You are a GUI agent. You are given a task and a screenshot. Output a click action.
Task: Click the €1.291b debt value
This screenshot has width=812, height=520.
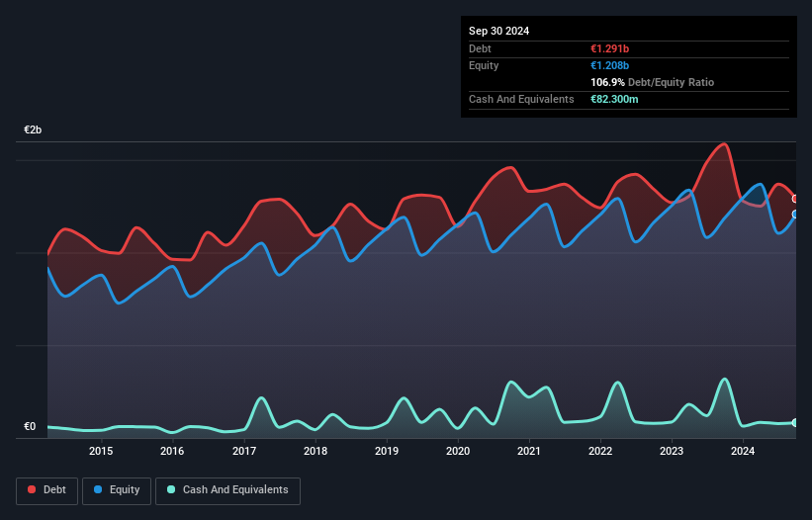point(609,48)
